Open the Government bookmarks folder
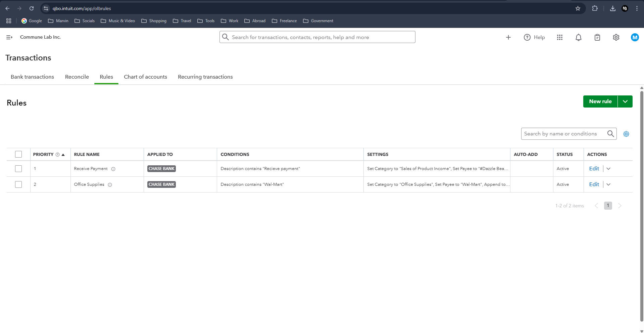The width and height of the screenshot is (644, 333). coord(318,21)
